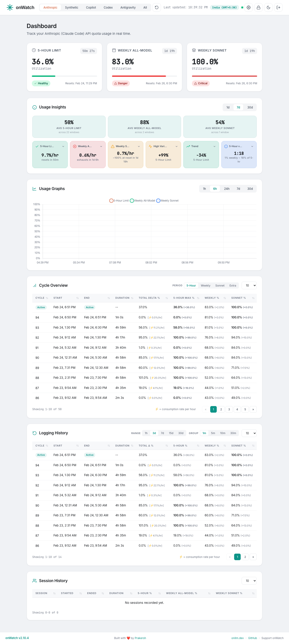Open Session History rows-per-page dropdown

coord(249,581)
